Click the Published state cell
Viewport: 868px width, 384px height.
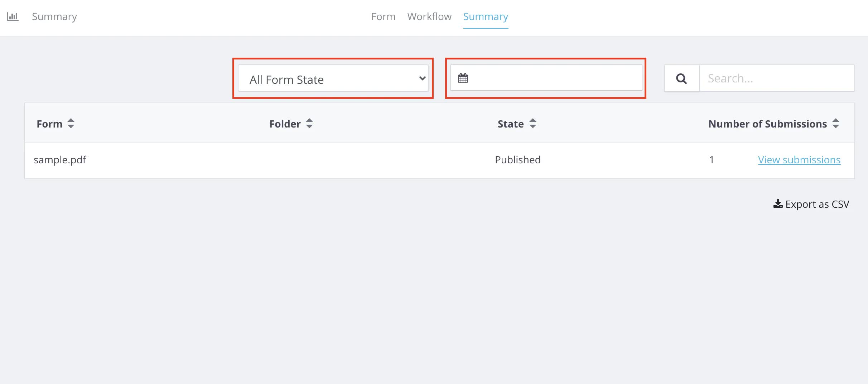(517, 160)
